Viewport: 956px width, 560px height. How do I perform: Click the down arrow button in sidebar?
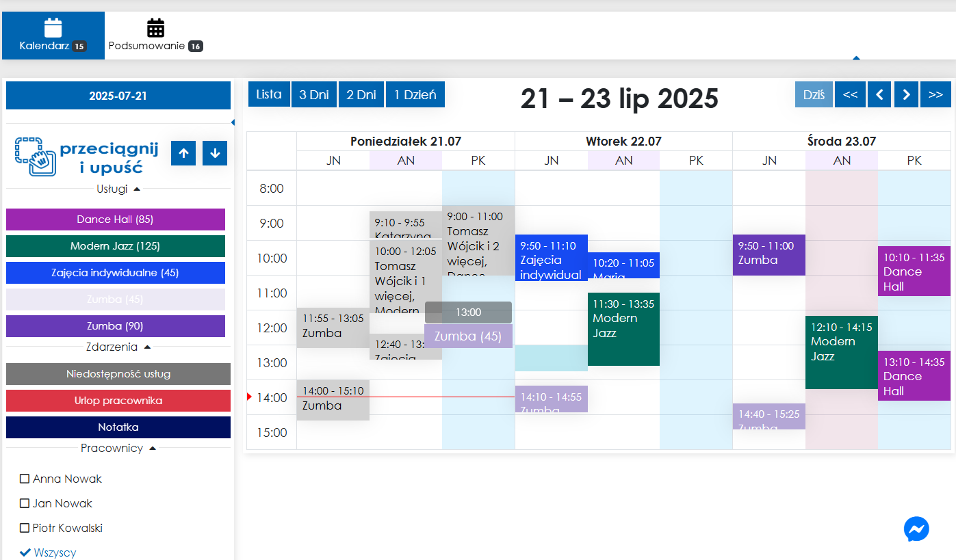215,153
